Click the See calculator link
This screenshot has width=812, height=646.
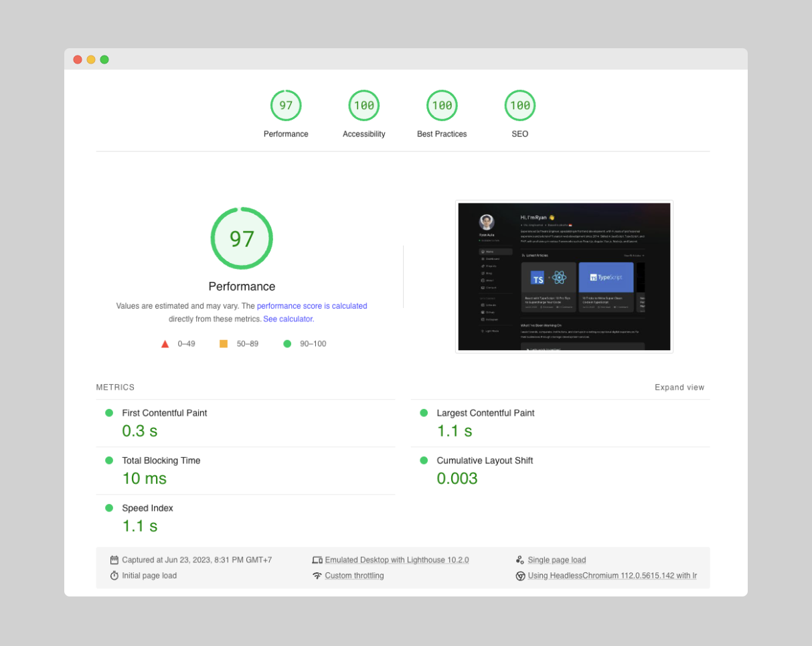(289, 319)
